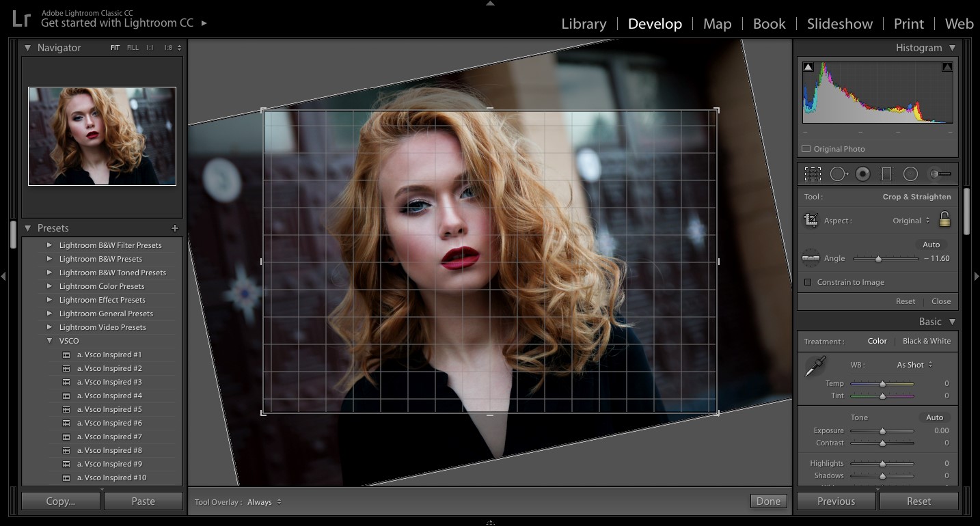
Task: Select the Crop Overlay tool icon
Action: click(813, 174)
